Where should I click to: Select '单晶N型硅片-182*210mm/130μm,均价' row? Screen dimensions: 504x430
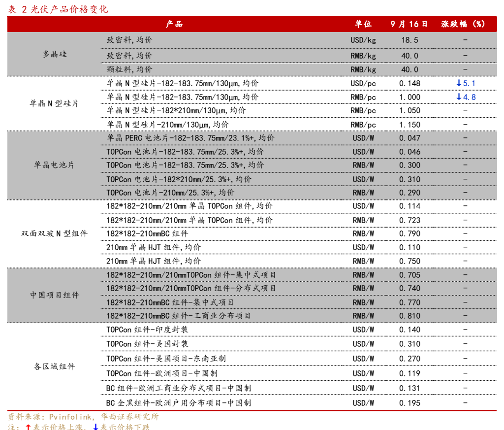(176, 111)
